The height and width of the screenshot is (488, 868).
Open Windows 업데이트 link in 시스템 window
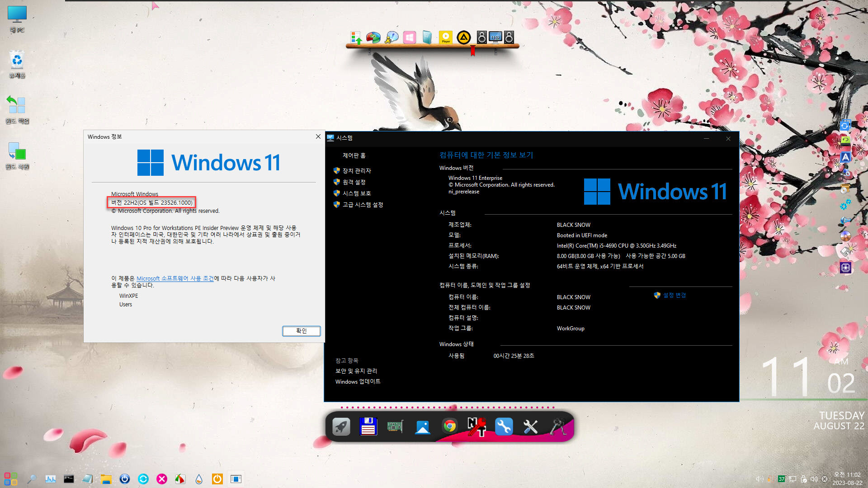[358, 382]
